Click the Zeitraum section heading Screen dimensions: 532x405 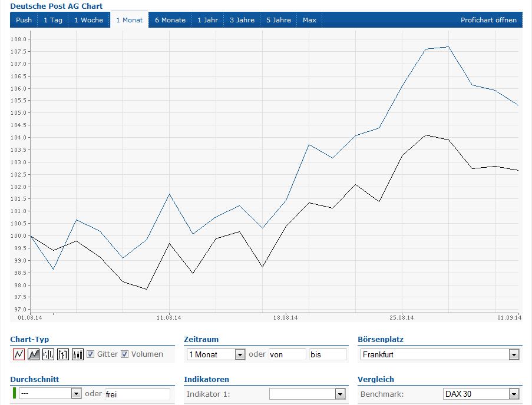tap(201, 339)
